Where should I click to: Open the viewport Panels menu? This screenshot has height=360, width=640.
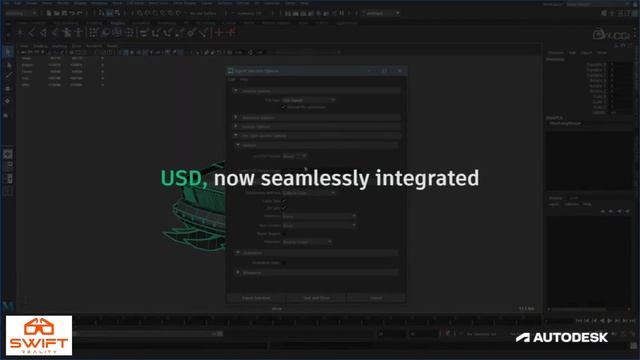coord(112,46)
